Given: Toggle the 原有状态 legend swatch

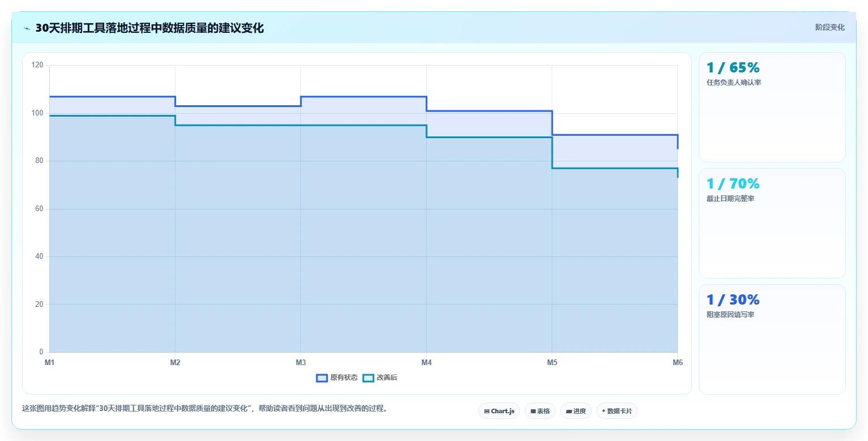Looking at the screenshot, I should pyautogui.click(x=322, y=378).
